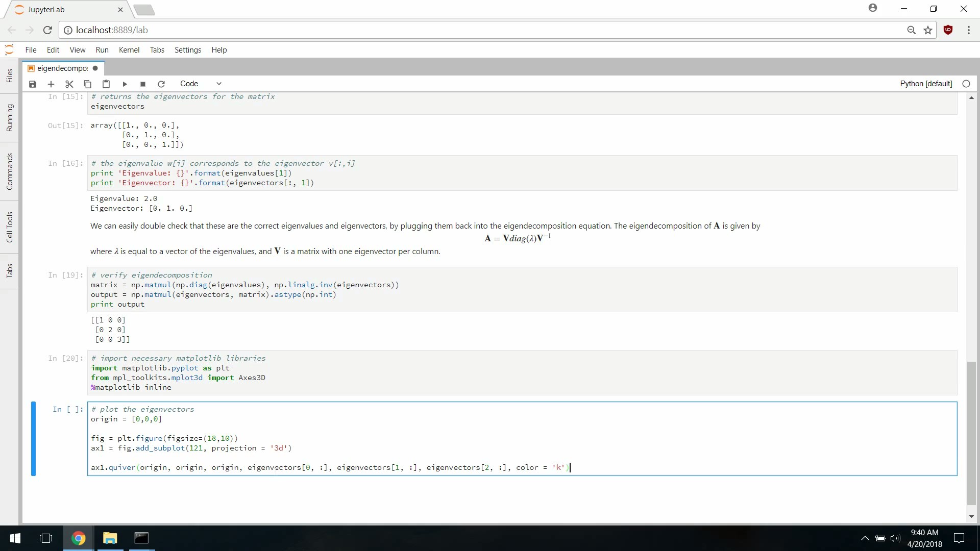980x551 pixels.
Task: Open the Cell Tools sidebar panel
Action: [x=9, y=227]
